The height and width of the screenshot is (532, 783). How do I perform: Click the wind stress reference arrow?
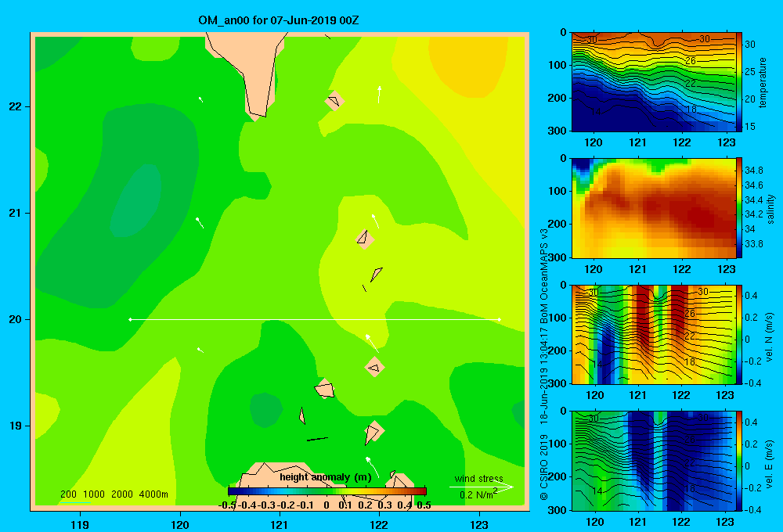click(482, 487)
